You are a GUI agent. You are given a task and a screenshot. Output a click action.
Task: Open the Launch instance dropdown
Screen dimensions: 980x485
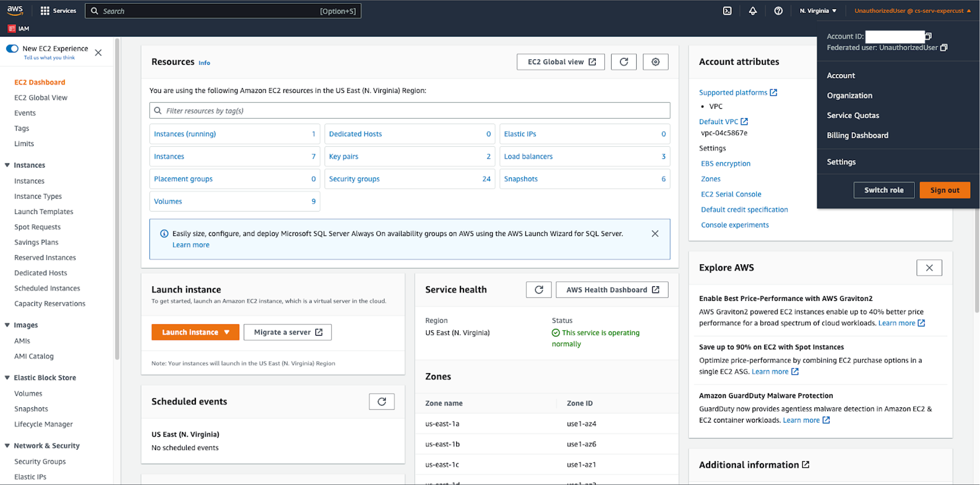pyautogui.click(x=195, y=332)
